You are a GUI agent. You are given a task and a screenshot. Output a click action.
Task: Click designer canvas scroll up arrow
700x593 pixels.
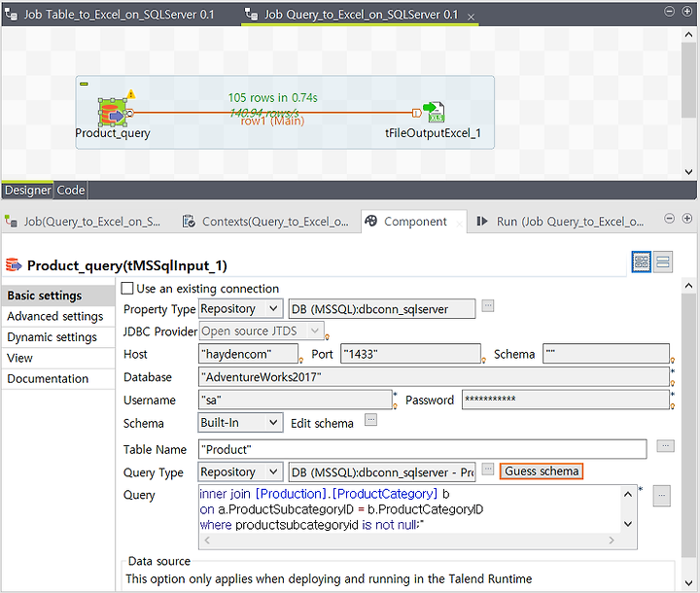[688, 34]
